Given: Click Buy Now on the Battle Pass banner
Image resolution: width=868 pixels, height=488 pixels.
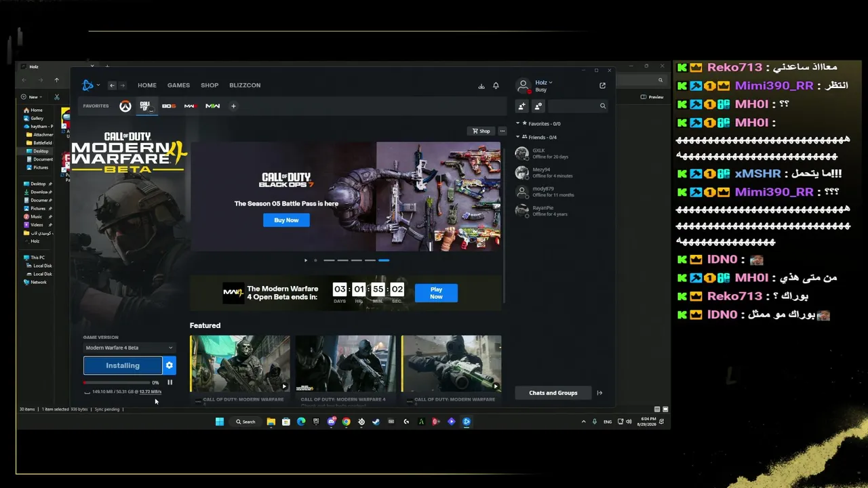Looking at the screenshot, I should coord(286,220).
